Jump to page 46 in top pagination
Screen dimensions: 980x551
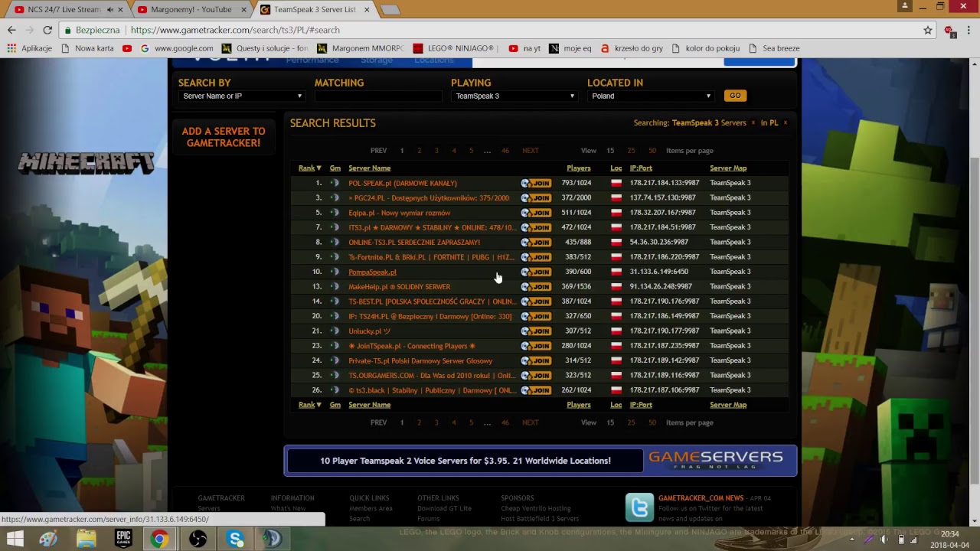tap(505, 151)
